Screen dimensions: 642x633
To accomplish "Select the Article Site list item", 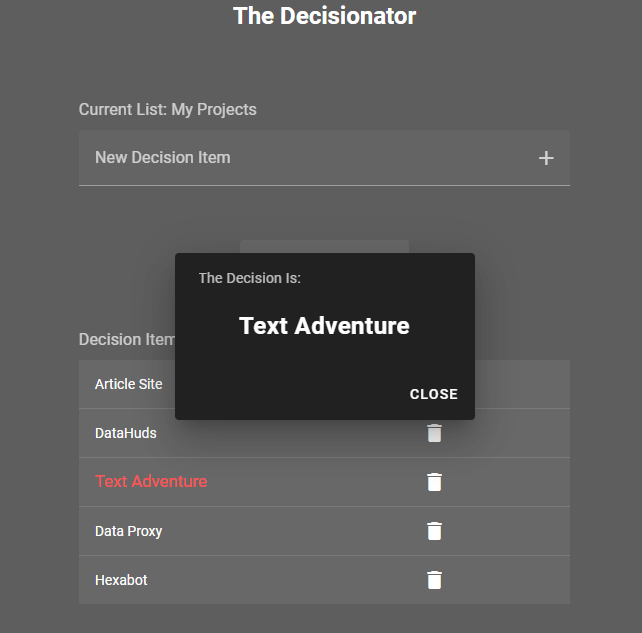I will pyautogui.click(x=128, y=384).
